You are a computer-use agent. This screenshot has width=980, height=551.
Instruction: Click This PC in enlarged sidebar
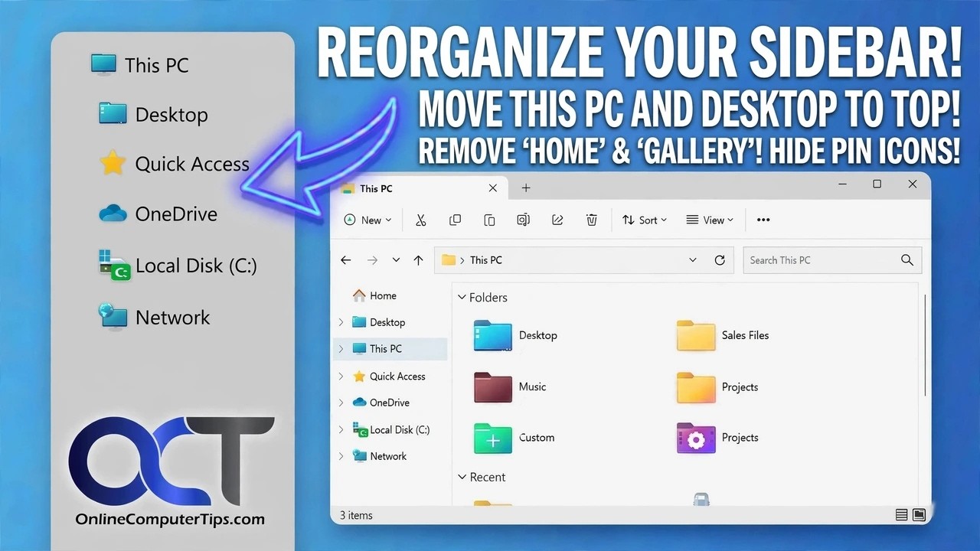[x=139, y=65]
